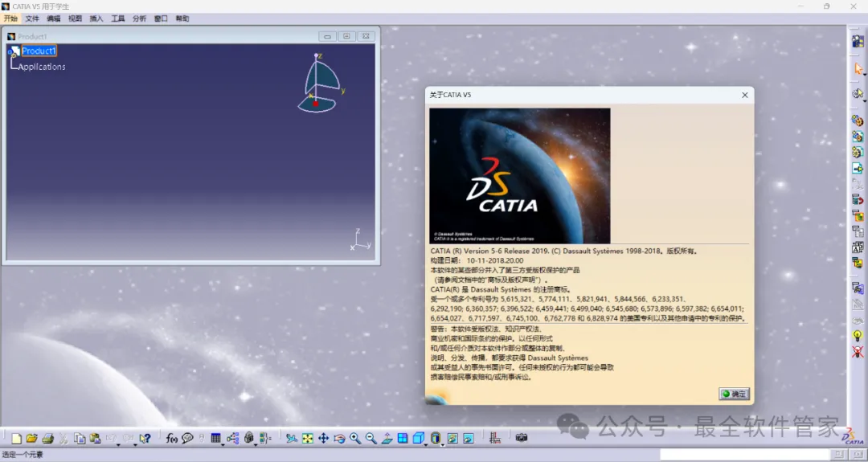The image size is (868, 462).
Task: Open the 开始 menu
Action: tap(10, 18)
